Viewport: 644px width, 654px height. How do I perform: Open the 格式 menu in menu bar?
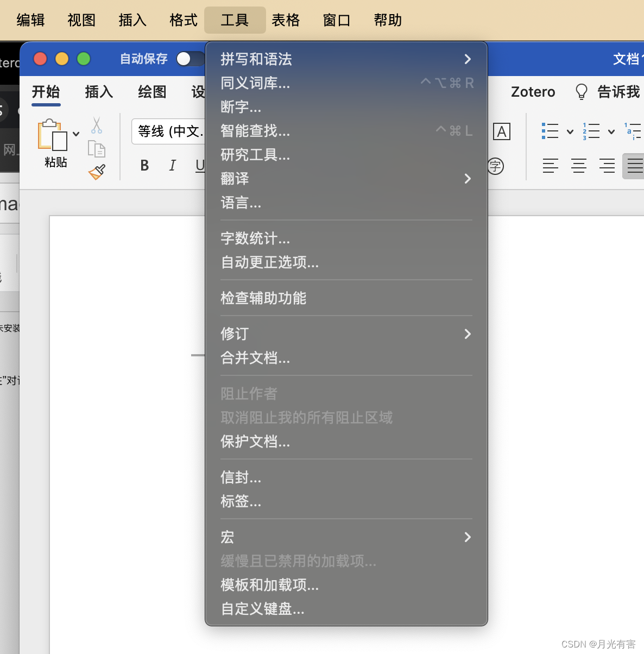(x=184, y=20)
